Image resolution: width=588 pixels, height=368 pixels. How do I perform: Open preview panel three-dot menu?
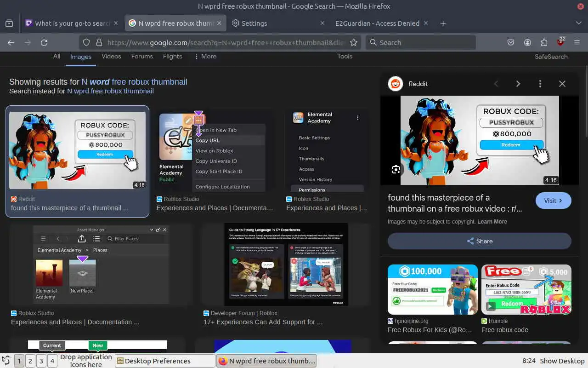540,84
